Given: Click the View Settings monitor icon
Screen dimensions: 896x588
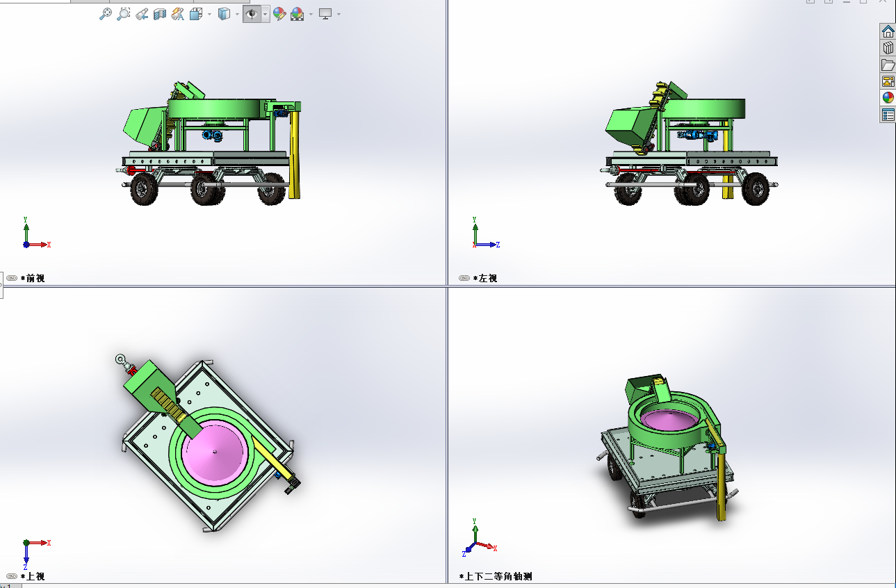Looking at the screenshot, I should 325,14.
